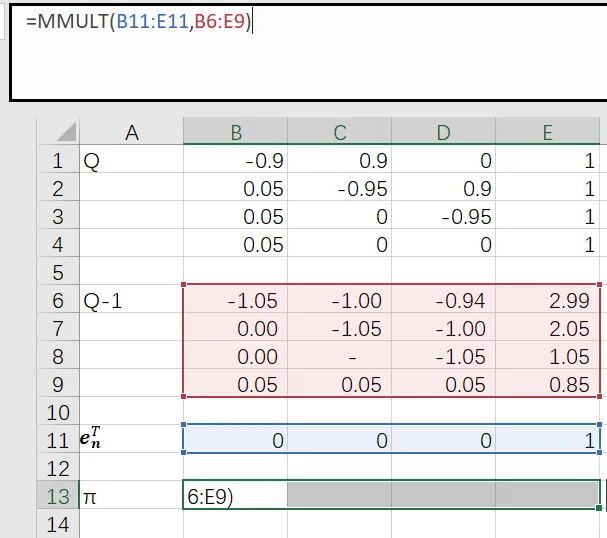The width and height of the screenshot is (607, 538).
Task: Select cell E9 containing 0.85
Action: click(x=550, y=384)
